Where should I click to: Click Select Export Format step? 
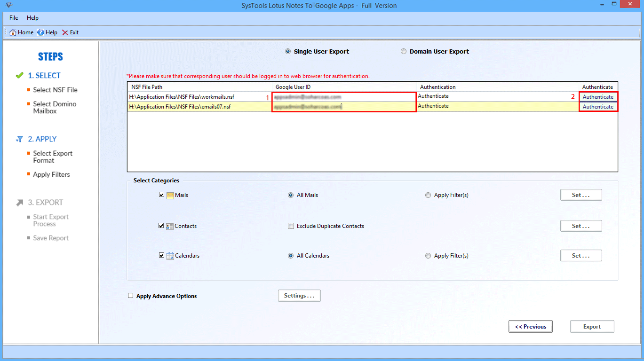point(53,157)
